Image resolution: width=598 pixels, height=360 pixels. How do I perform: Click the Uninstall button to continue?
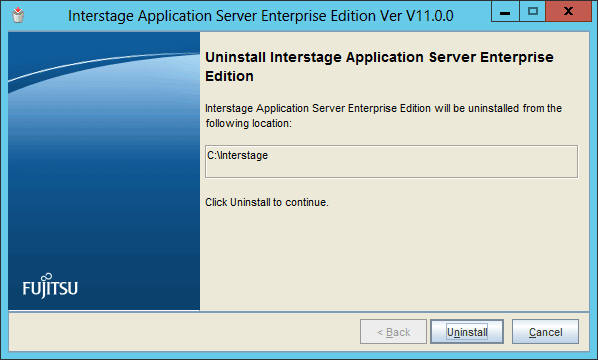point(467,332)
